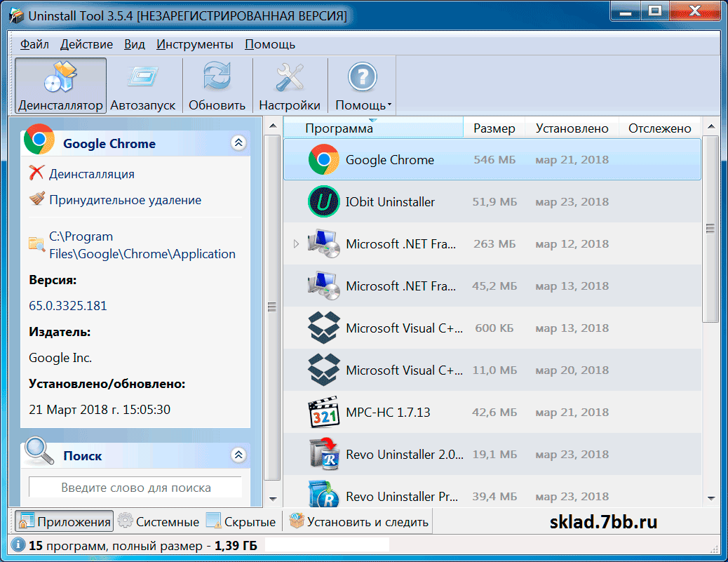Click the 546 МБ size cell
The height and width of the screenshot is (562, 728).
click(x=494, y=159)
